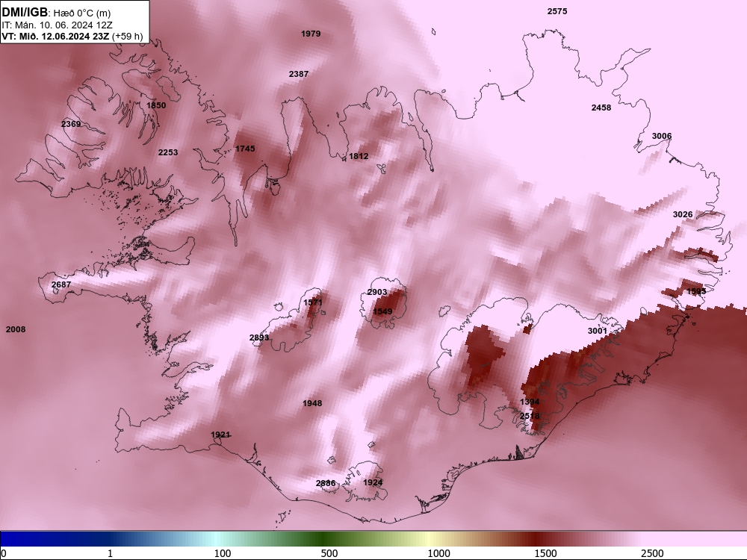Click the 1549 glacier value
Screen dimensions: 747x560
382,312
